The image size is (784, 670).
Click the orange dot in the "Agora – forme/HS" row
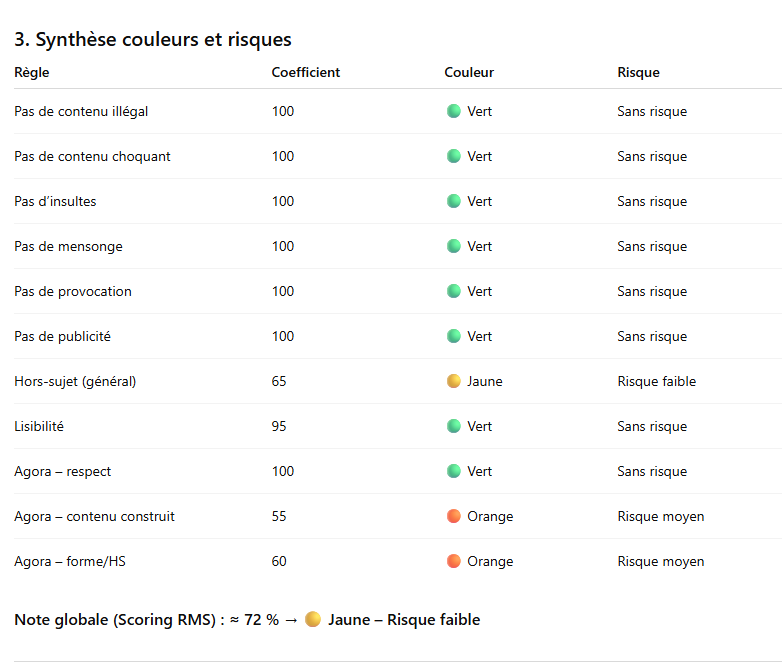click(453, 561)
